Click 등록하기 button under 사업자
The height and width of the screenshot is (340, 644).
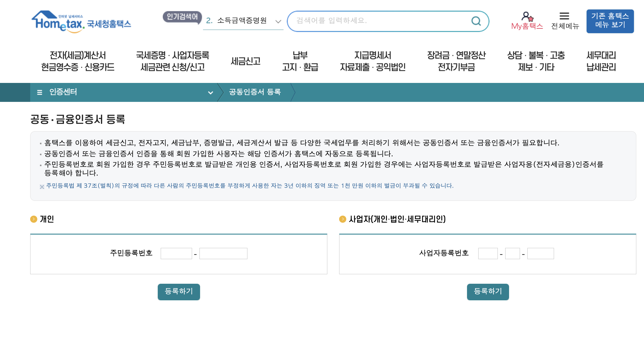488,292
